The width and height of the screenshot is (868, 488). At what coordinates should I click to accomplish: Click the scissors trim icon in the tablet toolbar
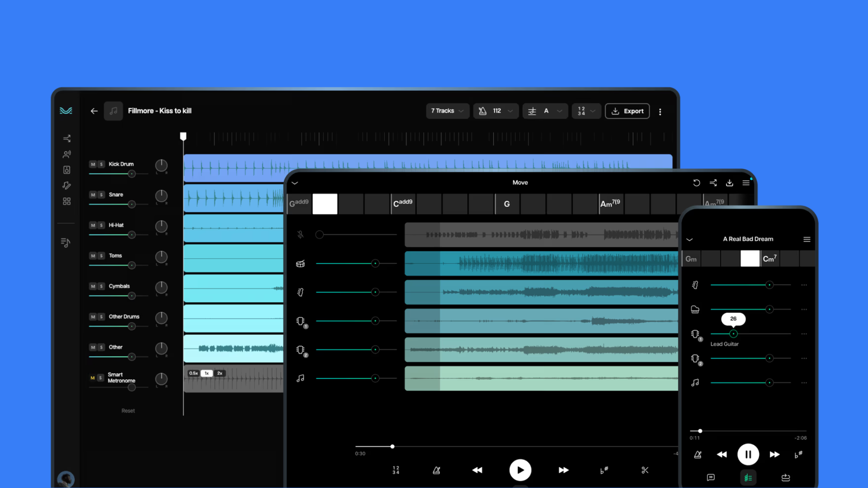645,470
